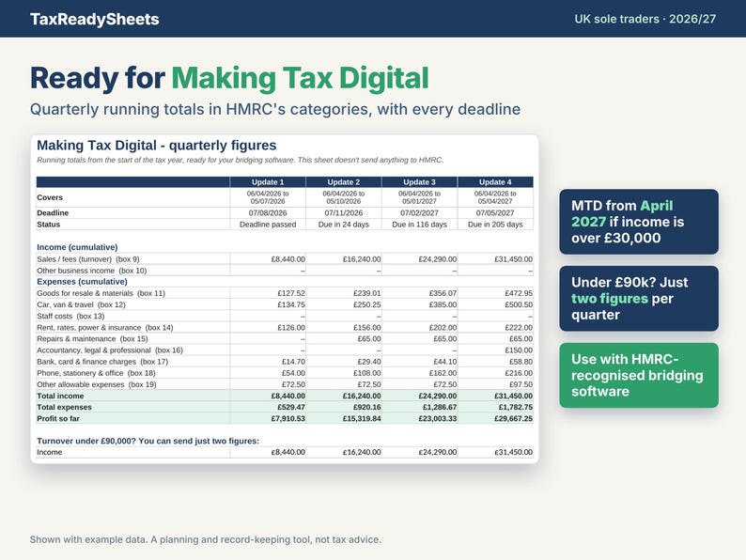Click the £920.16 total expenses cell
Screen dimensions: 746x560
(344, 407)
